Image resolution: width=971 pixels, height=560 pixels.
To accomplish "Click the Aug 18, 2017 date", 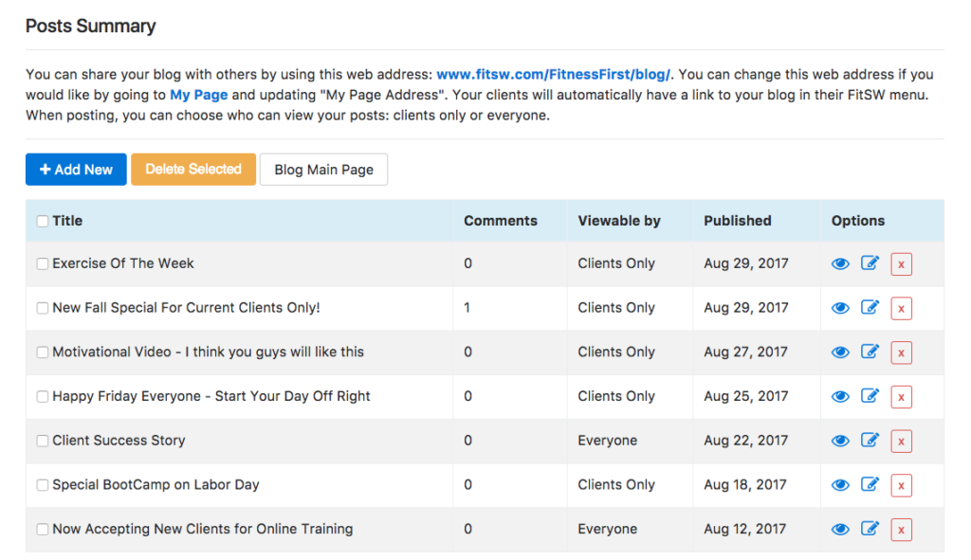I will pyautogui.click(x=745, y=484).
